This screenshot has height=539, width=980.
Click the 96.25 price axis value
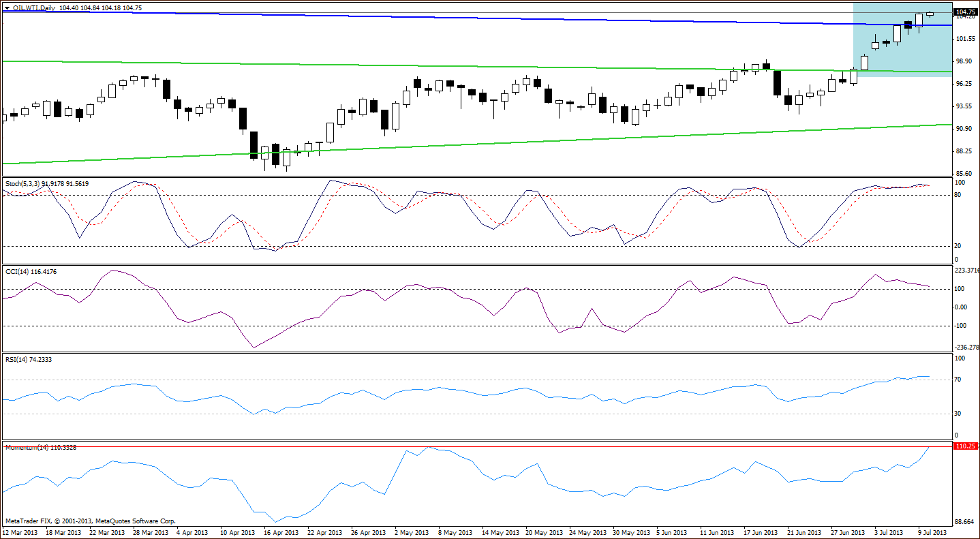965,84
